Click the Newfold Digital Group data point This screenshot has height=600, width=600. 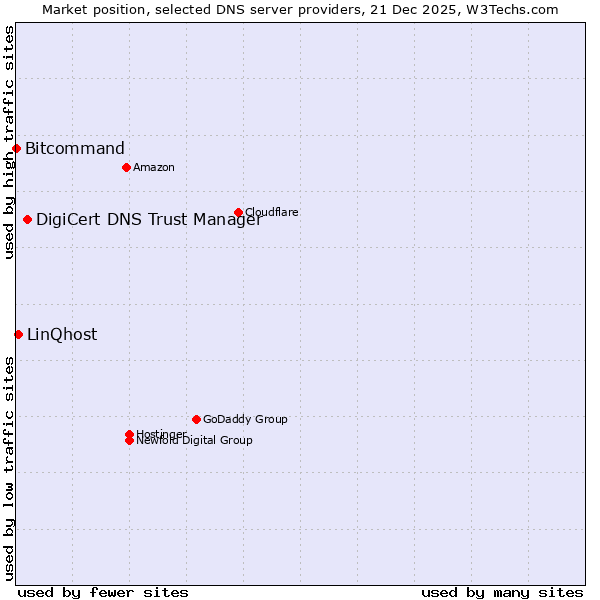click(130, 441)
